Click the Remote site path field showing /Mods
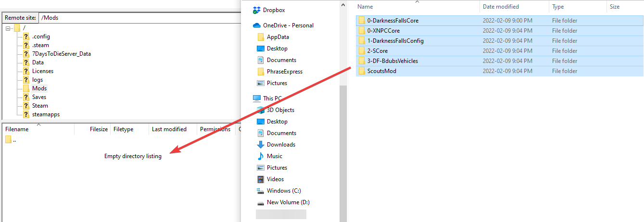 pyautogui.click(x=140, y=17)
